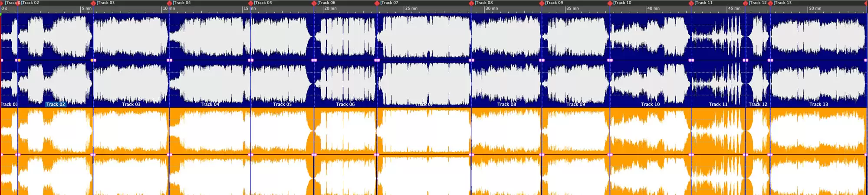Click the 45 mn mark on time ruler

pyautogui.click(x=734, y=9)
